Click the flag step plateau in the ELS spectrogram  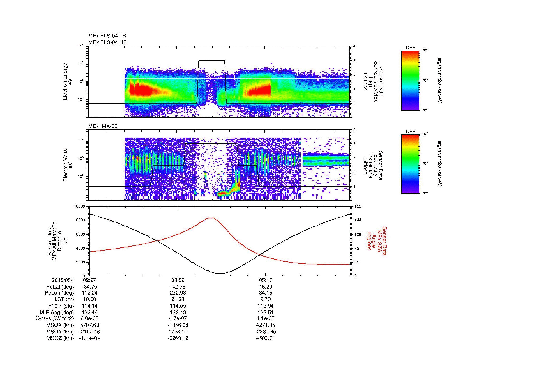pos(212,60)
